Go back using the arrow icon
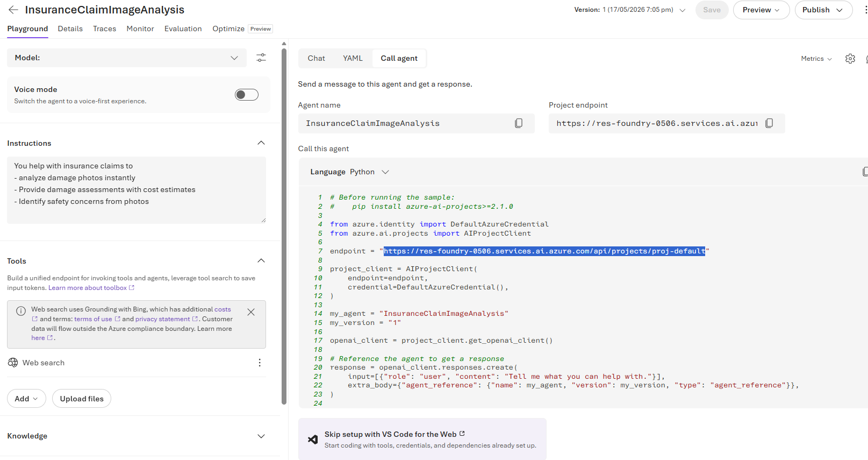Screen dimensions: 868x460 click(x=13, y=10)
